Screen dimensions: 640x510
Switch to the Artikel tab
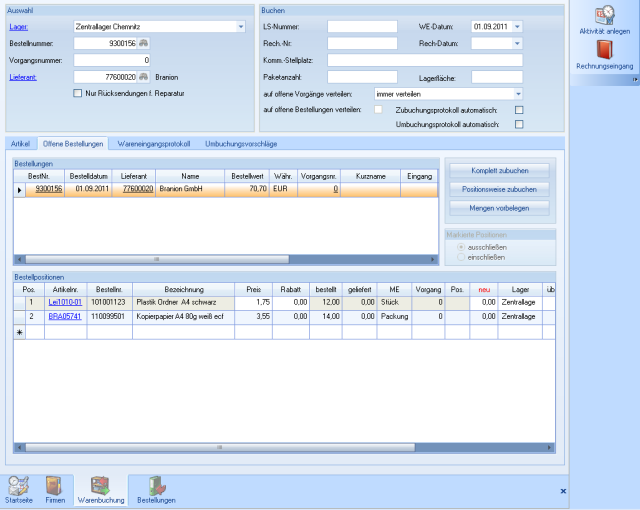[20, 145]
